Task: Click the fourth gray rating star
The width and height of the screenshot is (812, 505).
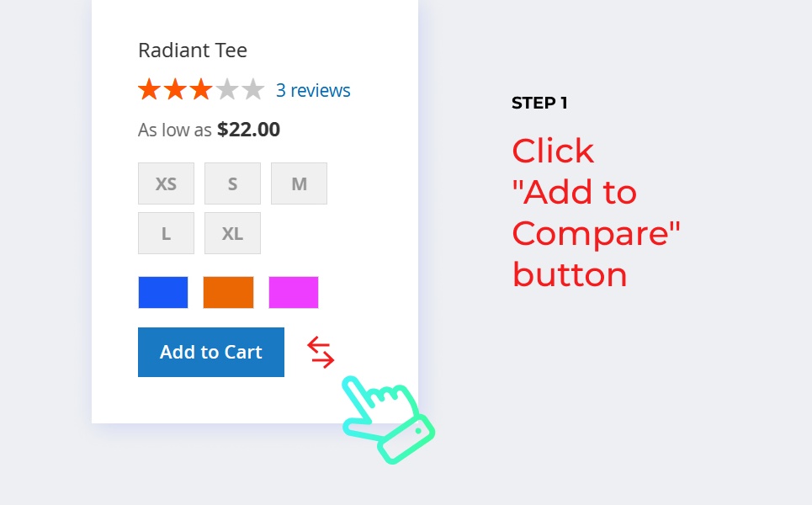Action: pos(227,89)
